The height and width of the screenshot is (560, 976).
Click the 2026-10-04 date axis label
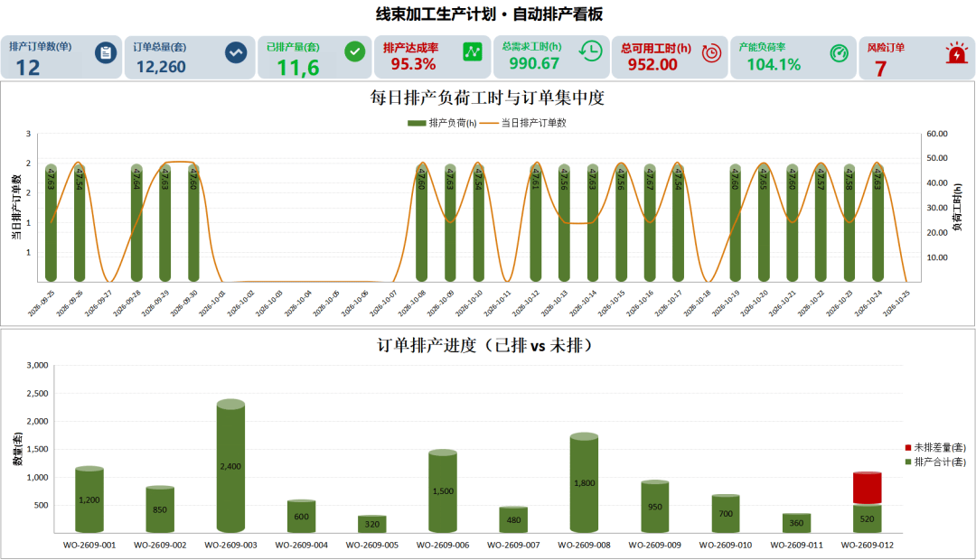tap(297, 303)
